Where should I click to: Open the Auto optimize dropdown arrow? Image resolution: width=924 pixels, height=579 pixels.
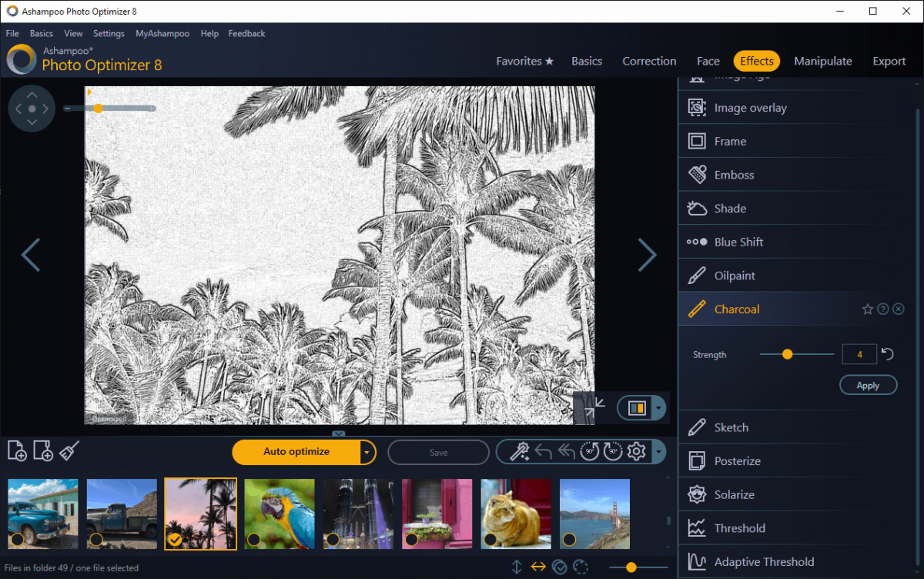coord(367,452)
